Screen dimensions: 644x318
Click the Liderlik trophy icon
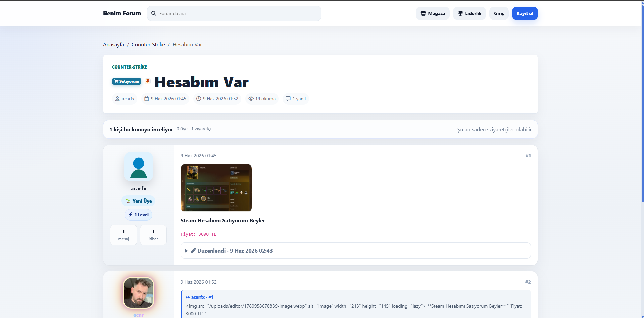click(x=460, y=13)
